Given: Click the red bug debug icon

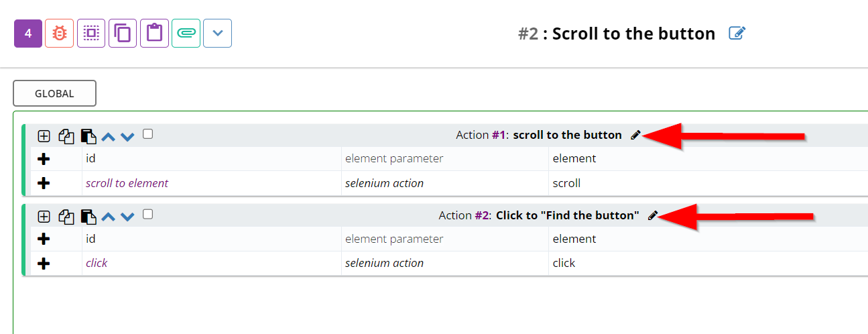Looking at the screenshot, I should tap(60, 33).
